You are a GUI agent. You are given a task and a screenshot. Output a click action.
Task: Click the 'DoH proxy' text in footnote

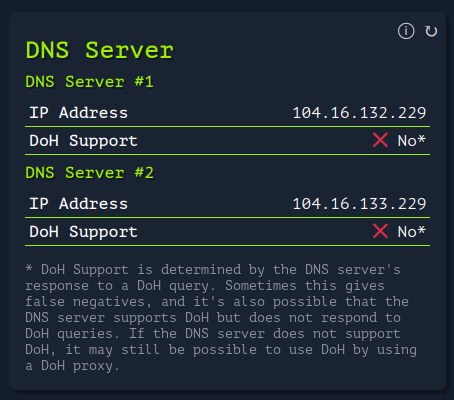click(x=80, y=366)
